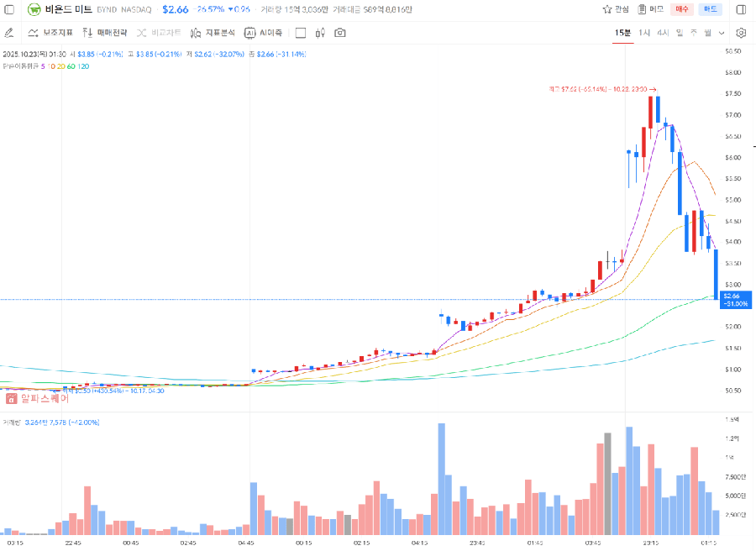Select the drawing pencil tool
Image resolution: width=756 pixels, height=551 pixels.
pos(9,33)
